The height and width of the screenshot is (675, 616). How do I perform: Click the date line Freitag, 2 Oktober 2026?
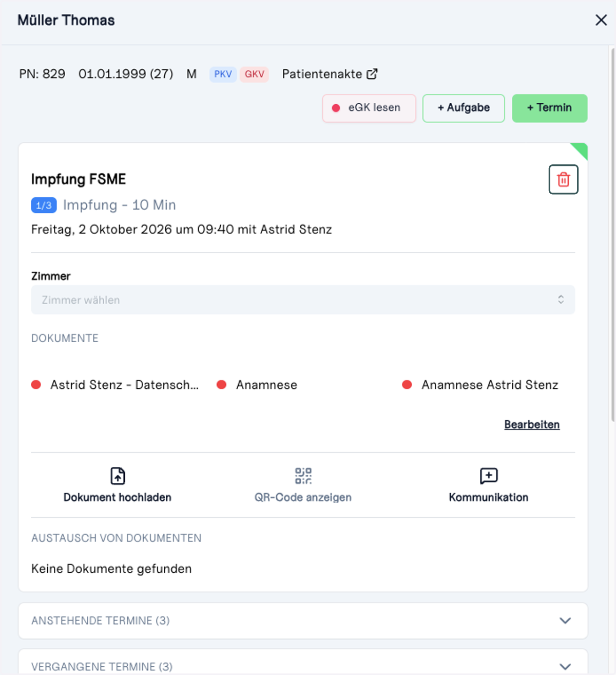pyautogui.click(x=182, y=229)
